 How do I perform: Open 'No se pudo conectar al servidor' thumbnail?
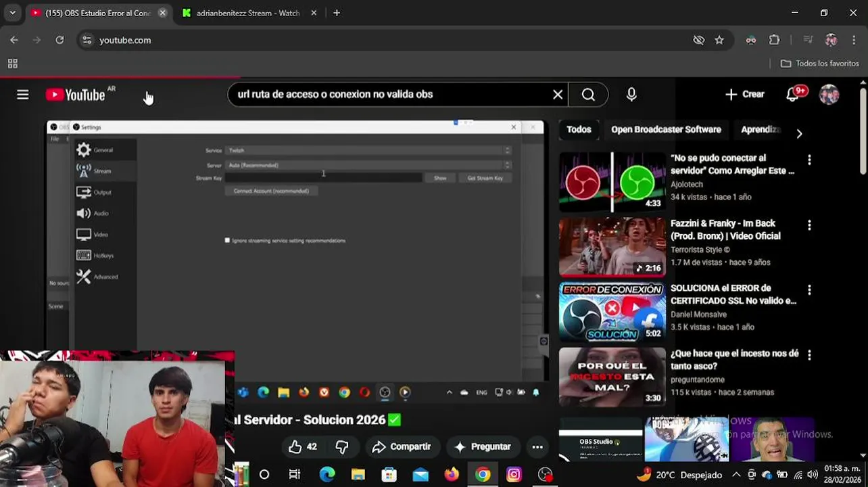point(612,183)
